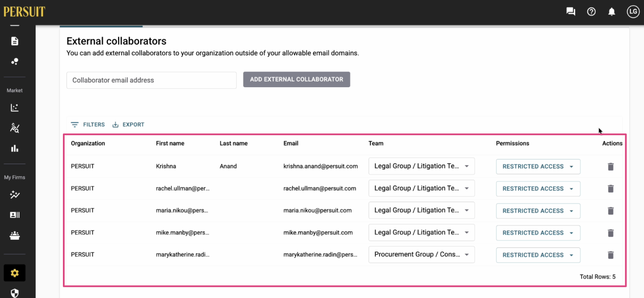Open the document icon in sidebar
The image size is (644, 298).
[15, 41]
